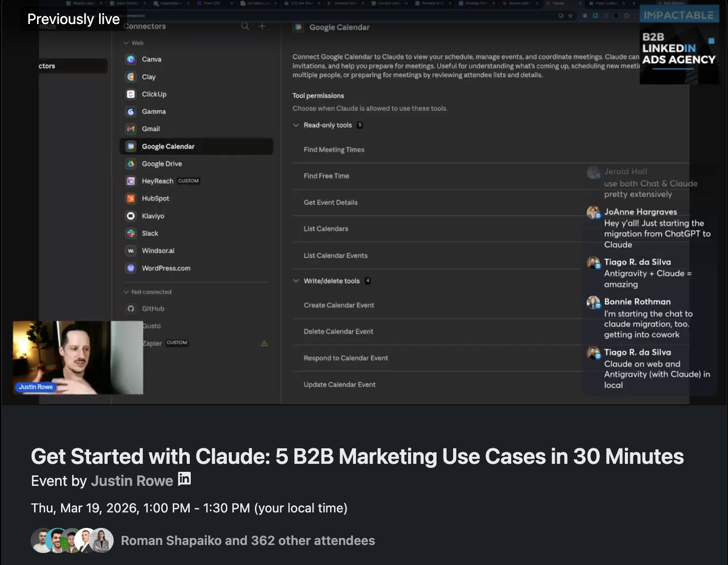This screenshot has width=728, height=565.
Task: Click the Write/delete tools count badge 4
Action: coord(368,281)
